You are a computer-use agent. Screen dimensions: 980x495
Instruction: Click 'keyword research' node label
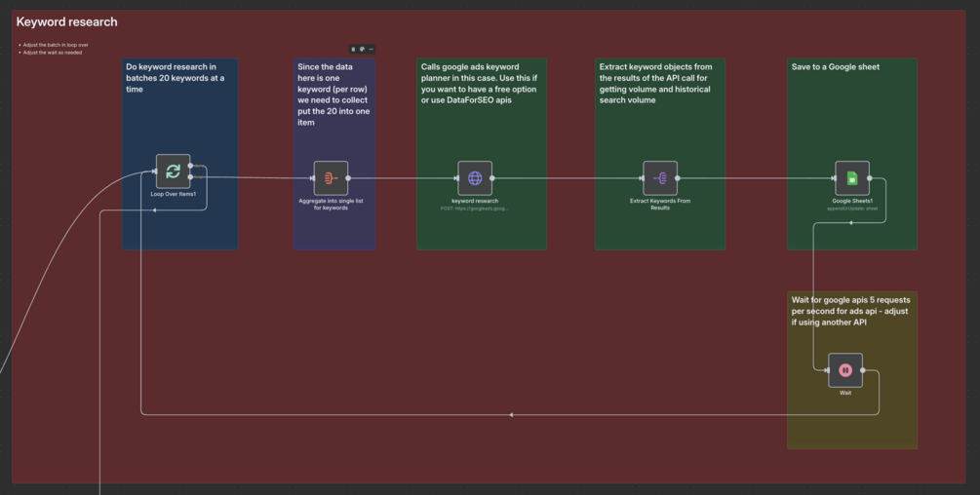[475, 201]
